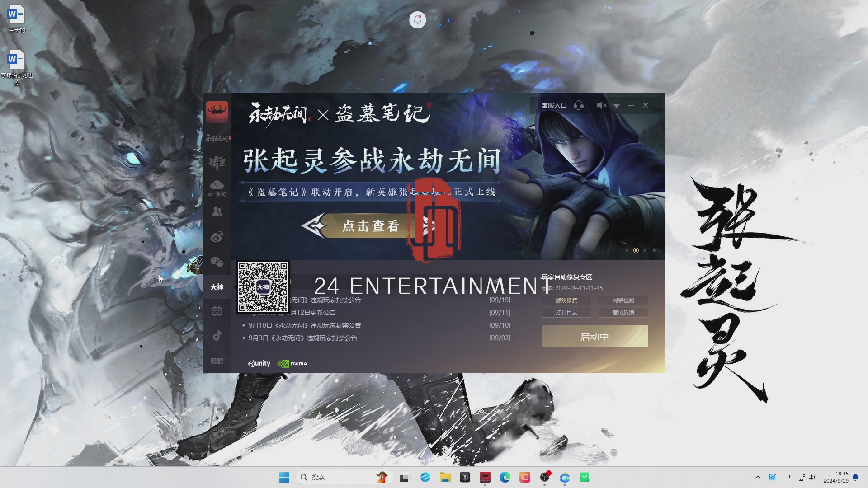This screenshot has height=488, width=868.
Task: Open the green app icon on the taskbar
Action: (x=585, y=477)
